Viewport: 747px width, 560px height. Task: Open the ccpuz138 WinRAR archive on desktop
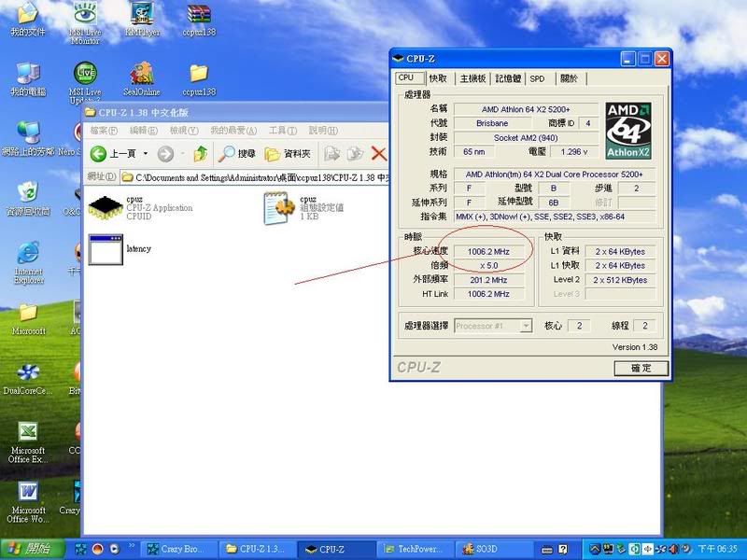[x=199, y=16]
